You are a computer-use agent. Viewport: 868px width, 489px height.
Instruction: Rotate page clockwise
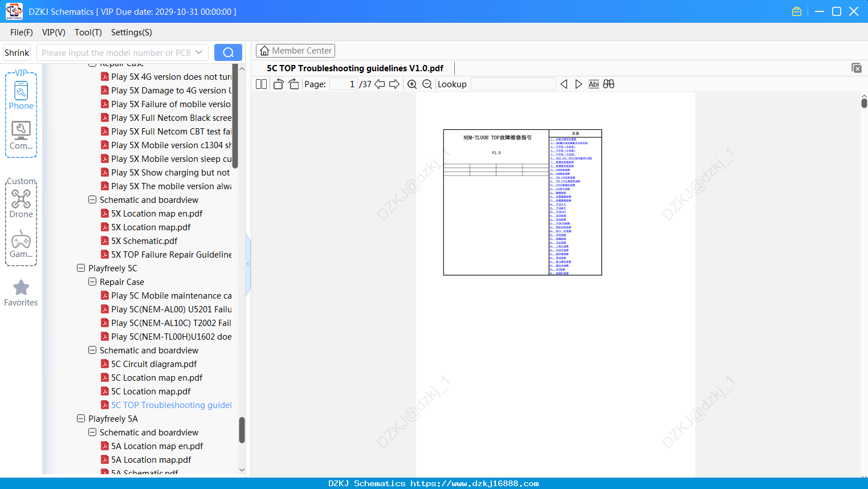[x=294, y=84]
